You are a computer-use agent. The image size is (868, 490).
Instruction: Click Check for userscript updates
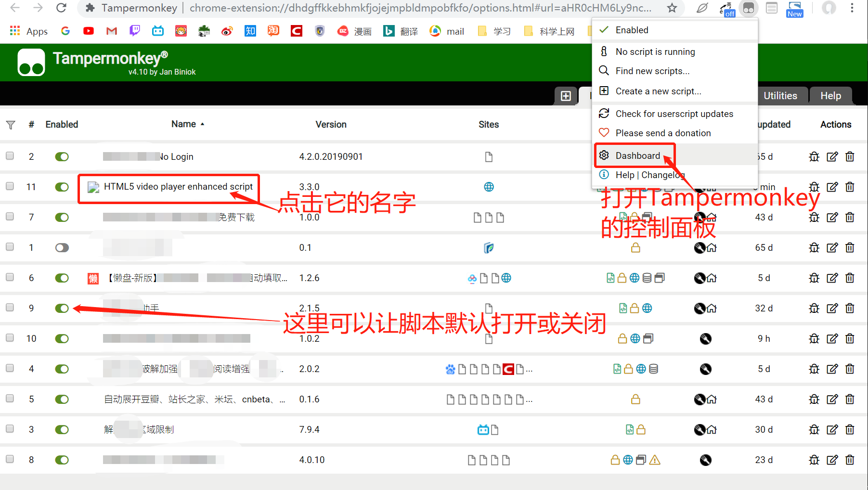674,114
